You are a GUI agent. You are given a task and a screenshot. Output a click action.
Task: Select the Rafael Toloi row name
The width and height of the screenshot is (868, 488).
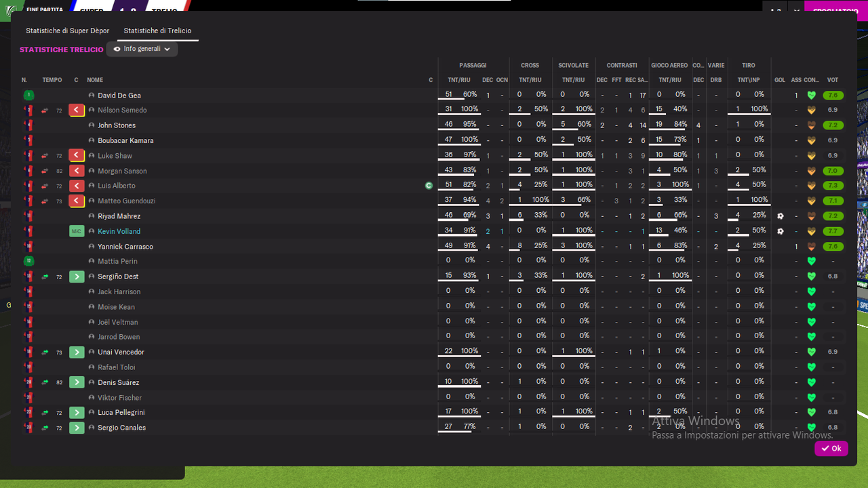117,367
